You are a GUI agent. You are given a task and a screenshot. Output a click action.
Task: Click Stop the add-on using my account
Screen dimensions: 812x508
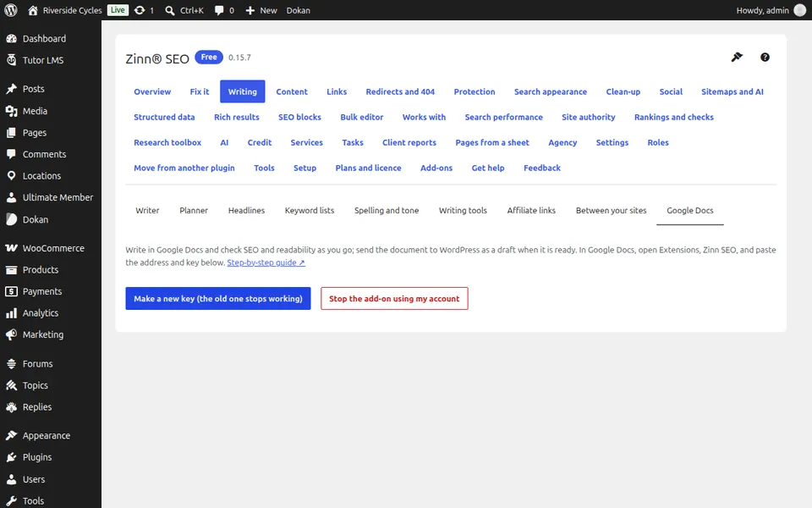[394, 299]
